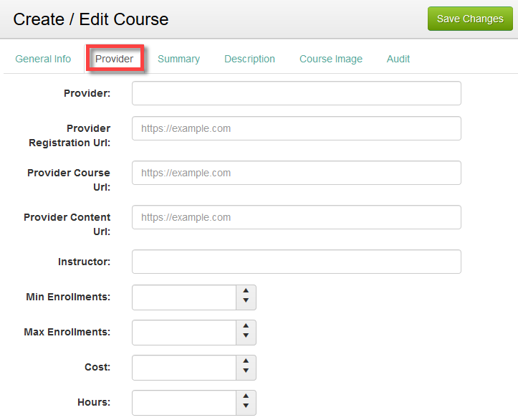Click the Save Changes button
This screenshot has width=518, height=420.
pyautogui.click(x=470, y=19)
